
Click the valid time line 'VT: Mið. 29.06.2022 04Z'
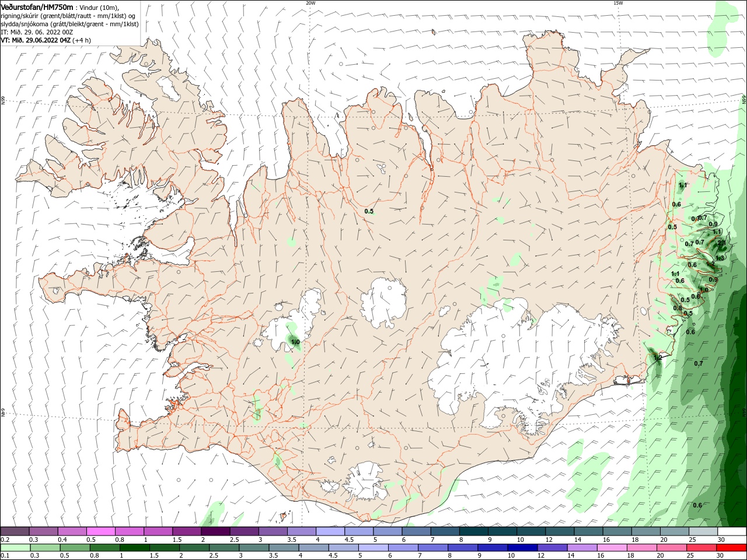pyautogui.click(x=36, y=40)
